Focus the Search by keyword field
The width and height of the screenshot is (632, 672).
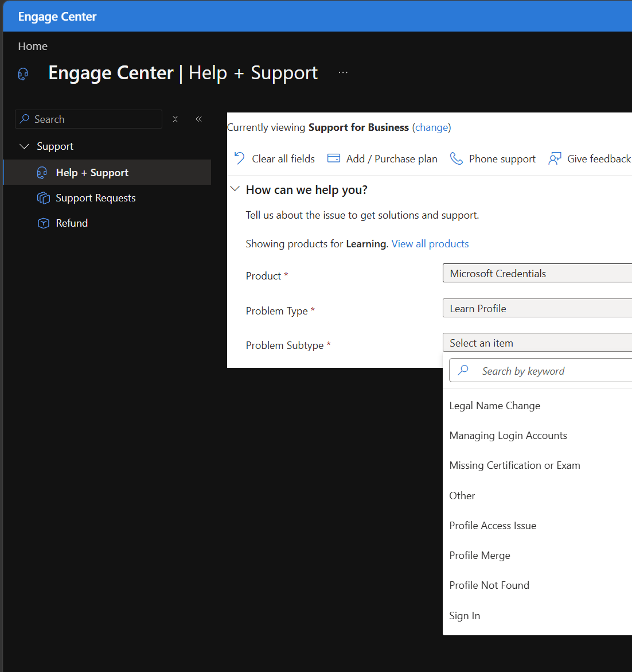click(540, 370)
